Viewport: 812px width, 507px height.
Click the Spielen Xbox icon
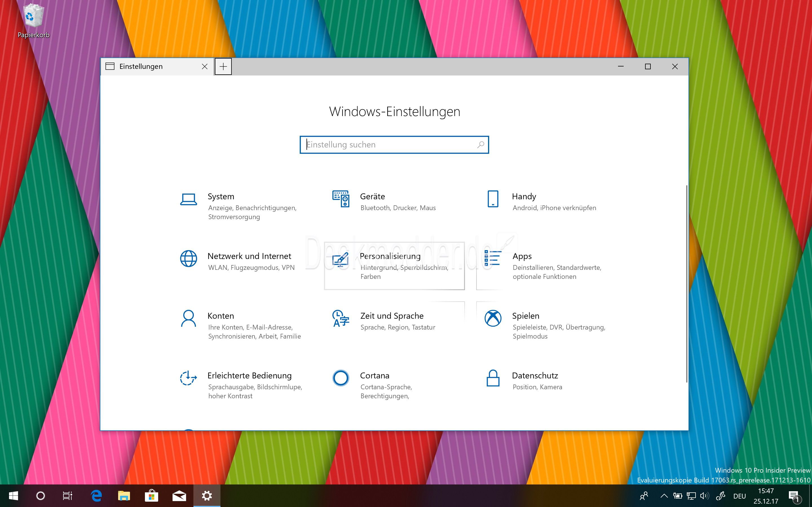(x=493, y=319)
